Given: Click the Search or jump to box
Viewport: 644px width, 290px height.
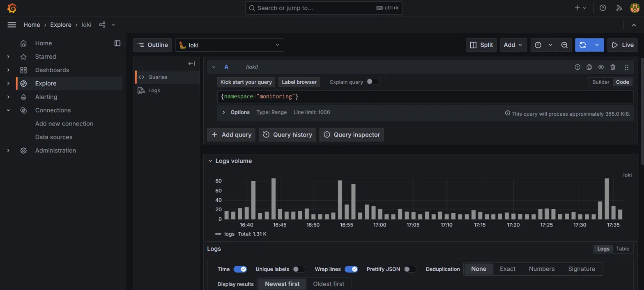Looking at the screenshot, I should click(324, 8).
